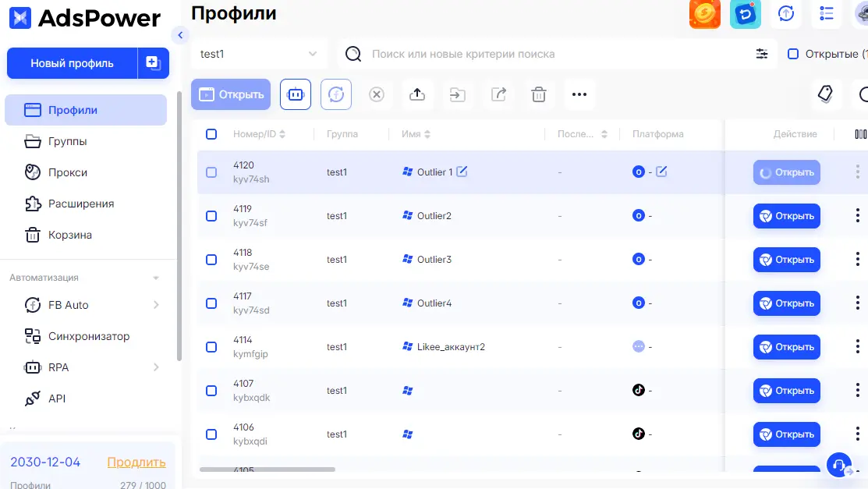Open Прокси in sidebar
Image resolution: width=868 pixels, height=489 pixels.
pyautogui.click(x=86, y=172)
